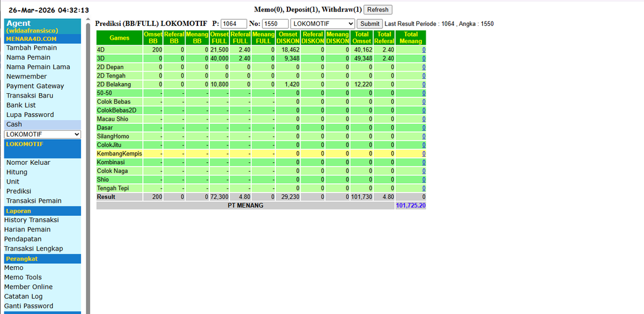Open Nama Pemain menu item
The image size is (644, 314).
tap(28, 57)
